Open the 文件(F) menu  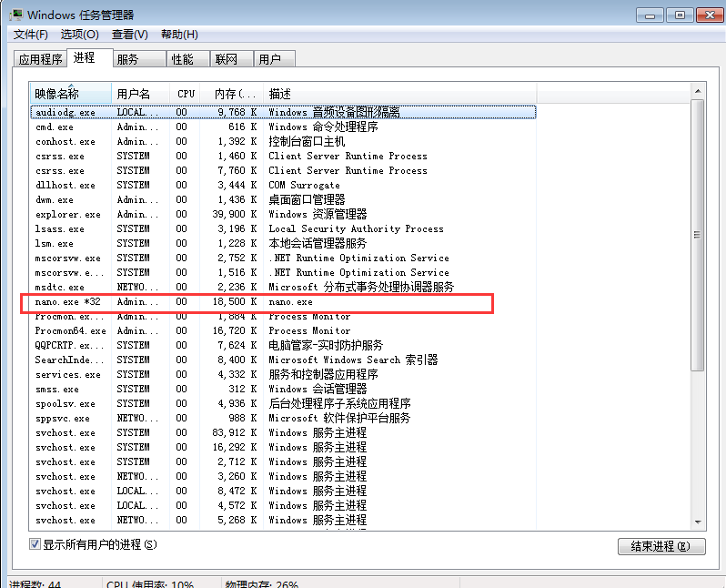tap(31, 35)
